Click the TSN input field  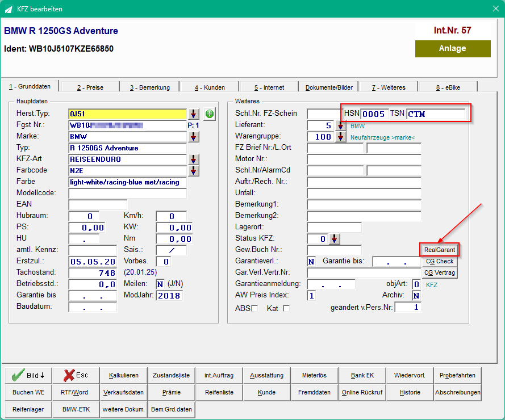click(x=436, y=114)
